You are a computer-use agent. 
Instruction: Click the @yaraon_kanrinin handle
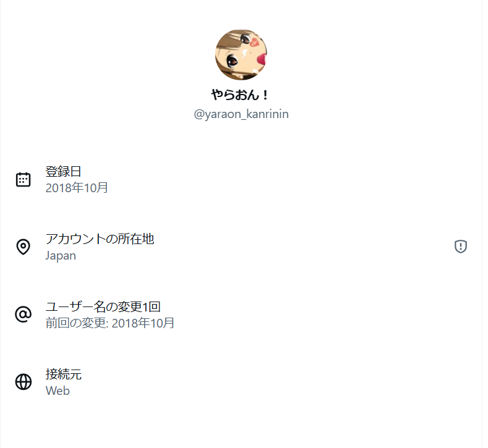point(241,114)
